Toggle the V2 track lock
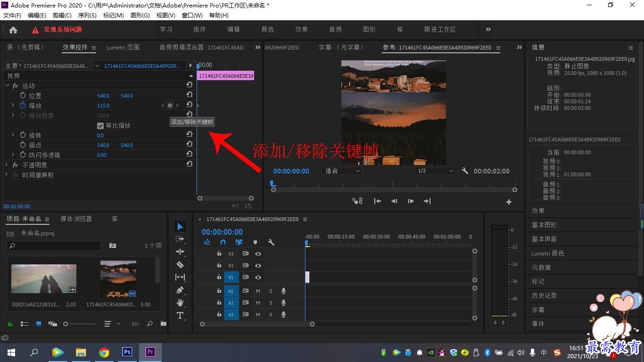The image size is (644, 362). point(219,265)
